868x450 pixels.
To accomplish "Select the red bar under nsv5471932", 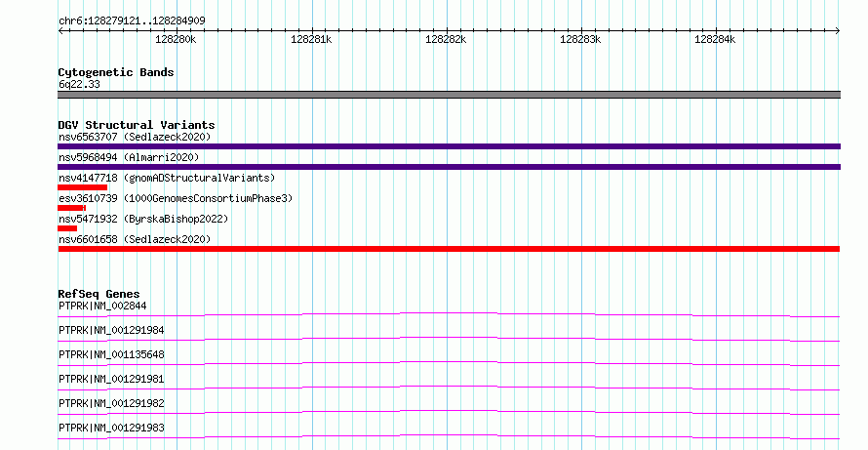I will coord(67,228).
